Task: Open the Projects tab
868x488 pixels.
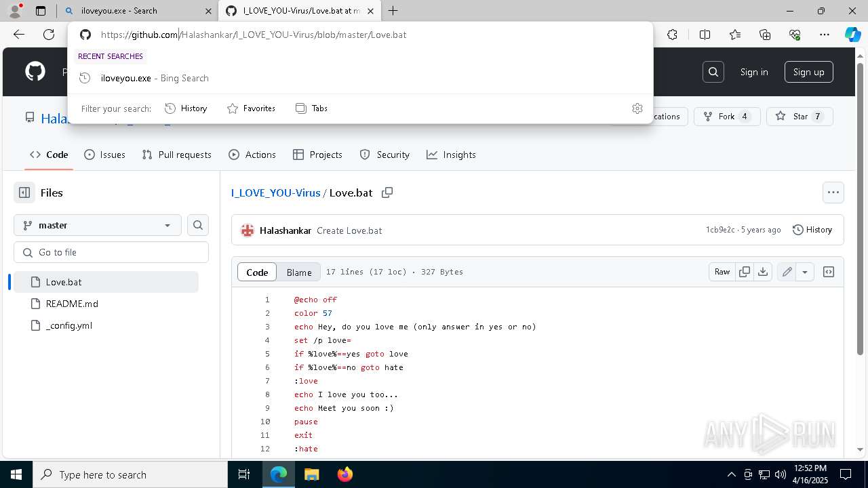Action: click(317, 155)
